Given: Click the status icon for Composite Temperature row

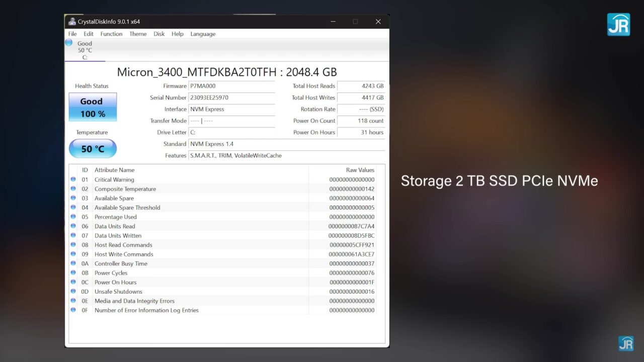Looking at the screenshot, I should (x=73, y=189).
